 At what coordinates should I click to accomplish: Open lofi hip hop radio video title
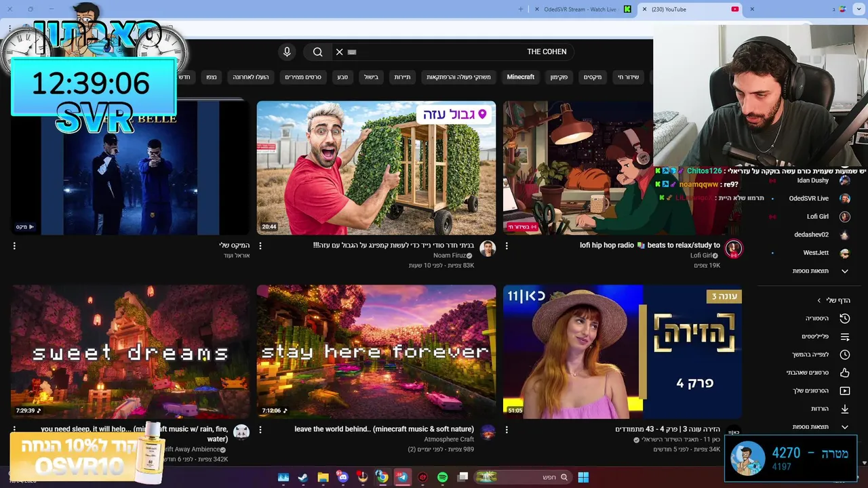(x=650, y=245)
